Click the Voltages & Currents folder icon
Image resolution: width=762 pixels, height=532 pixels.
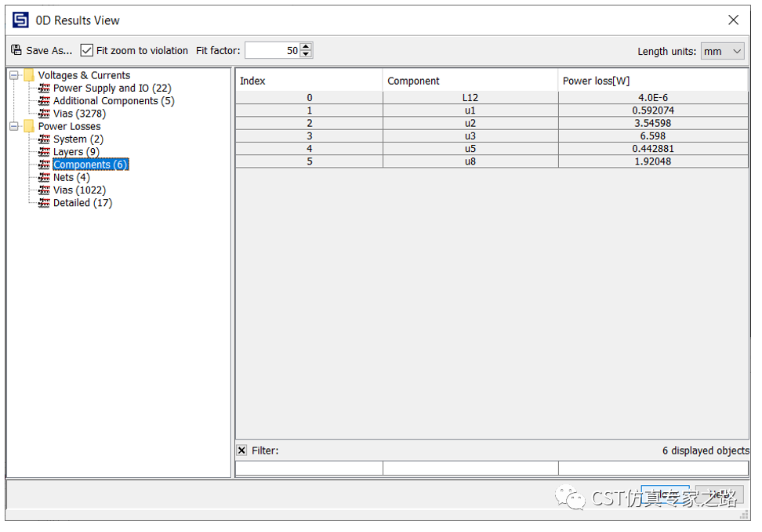(x=29, y=74)
